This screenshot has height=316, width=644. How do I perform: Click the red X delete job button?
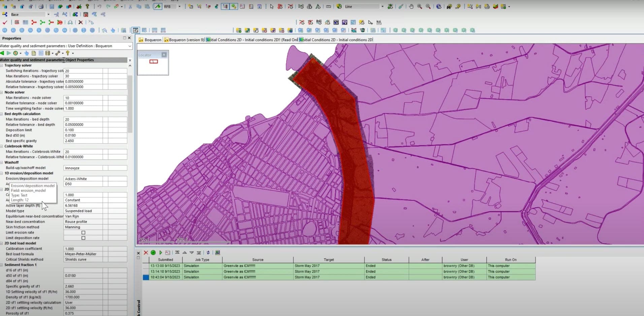[x=146, y=253]
